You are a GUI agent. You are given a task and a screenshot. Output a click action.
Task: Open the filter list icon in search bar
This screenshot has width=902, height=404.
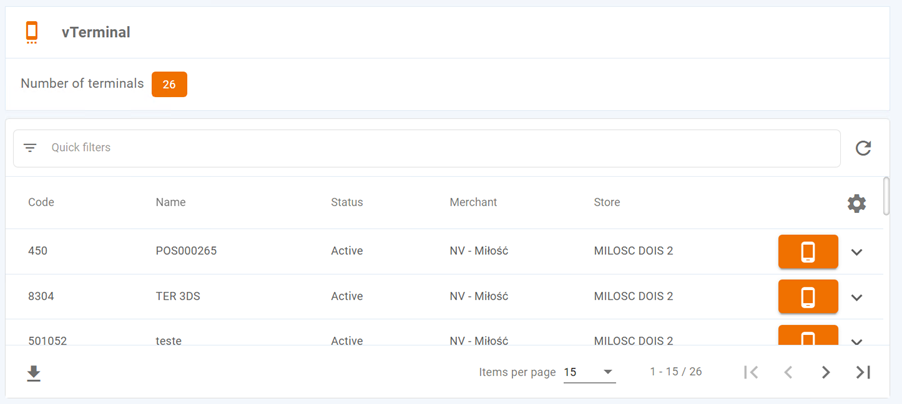[30, 148]
